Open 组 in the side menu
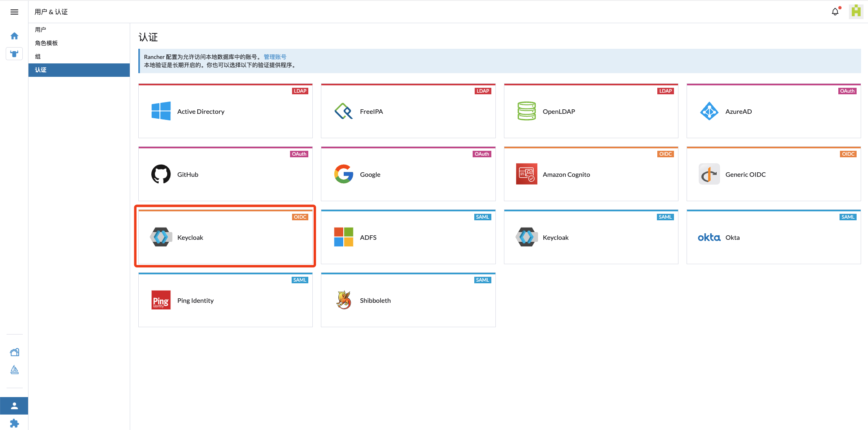868x430 pixels. 38,56
